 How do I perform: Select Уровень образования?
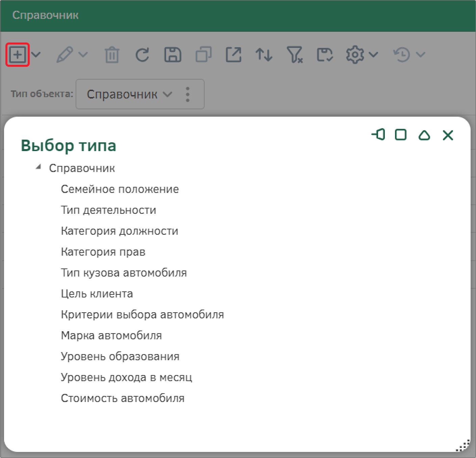[x=120, y=356]
